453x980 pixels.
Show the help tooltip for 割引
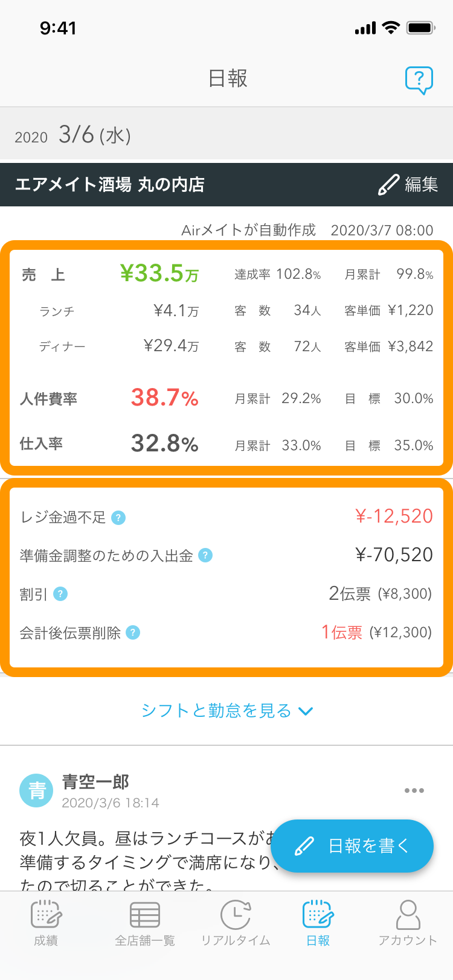coord(60,594)
